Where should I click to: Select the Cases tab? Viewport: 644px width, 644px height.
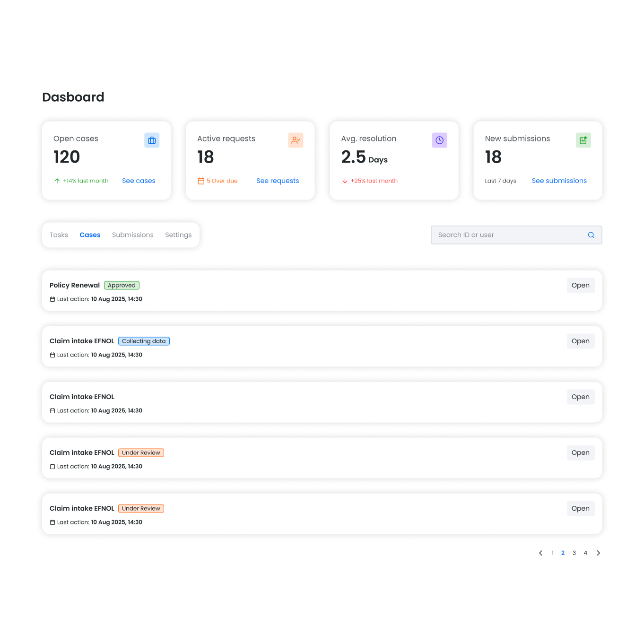[90, 235]
